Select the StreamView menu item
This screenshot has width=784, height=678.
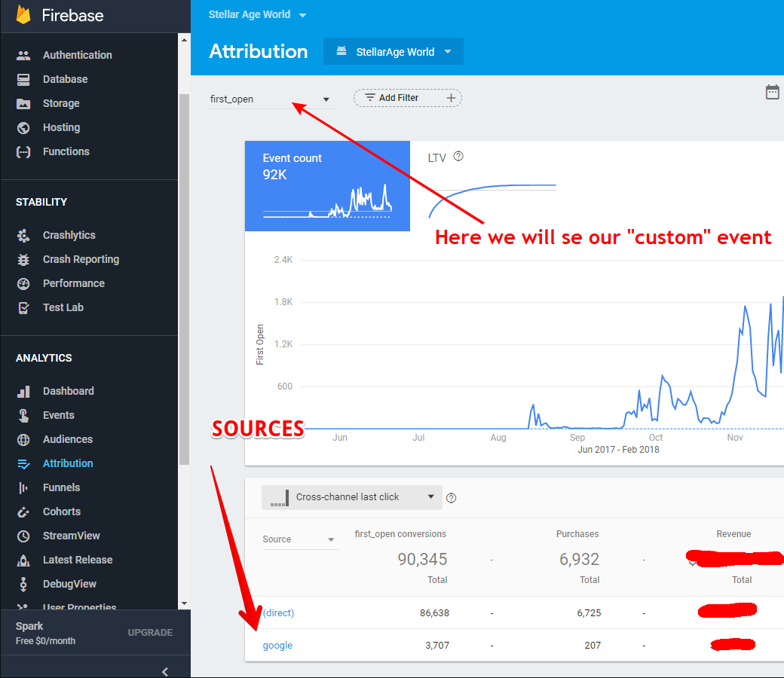(72, 536)
